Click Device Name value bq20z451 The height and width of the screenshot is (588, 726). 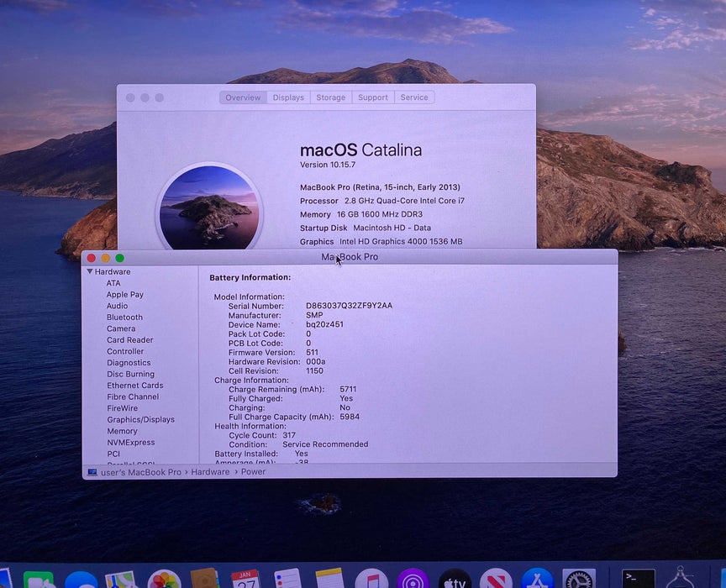point(324,324)
